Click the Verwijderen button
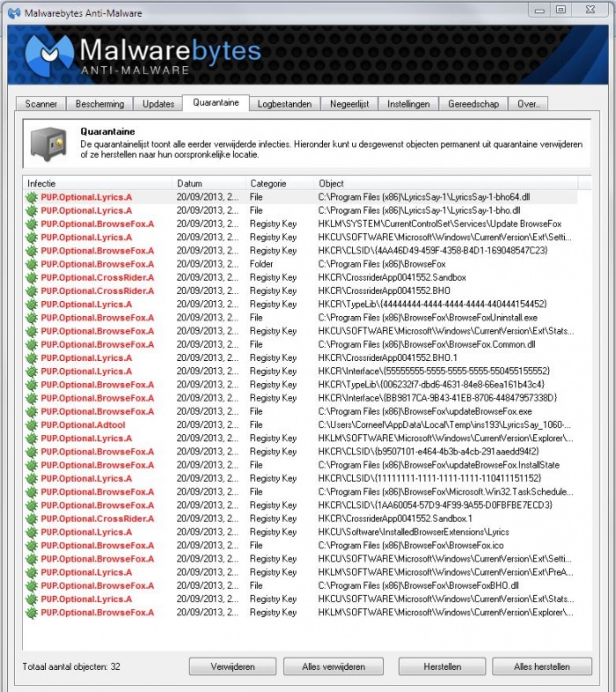The width and height of the screenshot is (616, 692). [232, 666]
